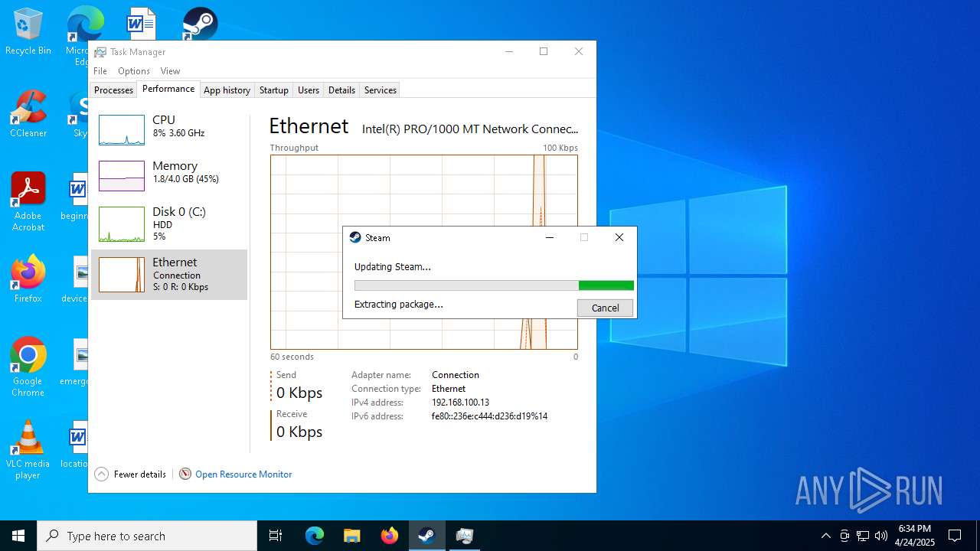This screenshot has width=980, height=551.
Task: Show hidden system tray icons
Action: click(x=825, y=536)
